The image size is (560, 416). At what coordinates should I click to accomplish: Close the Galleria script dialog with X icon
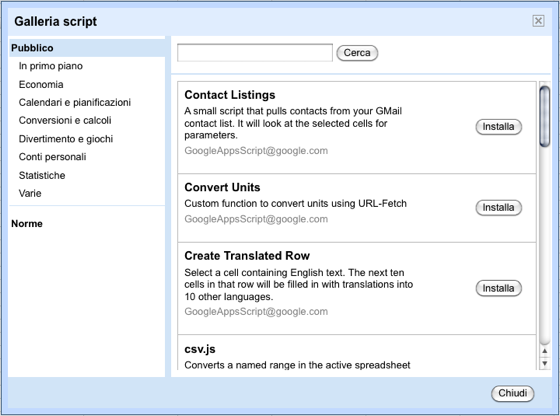tap(538, 21)
